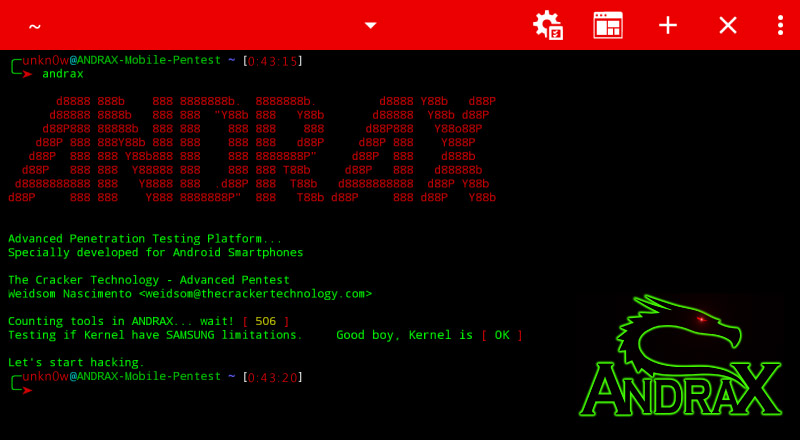Click 'Good boy, Kernel is' text
The height and width of the screenshot is (440, 800).
(x=405, y=335)
